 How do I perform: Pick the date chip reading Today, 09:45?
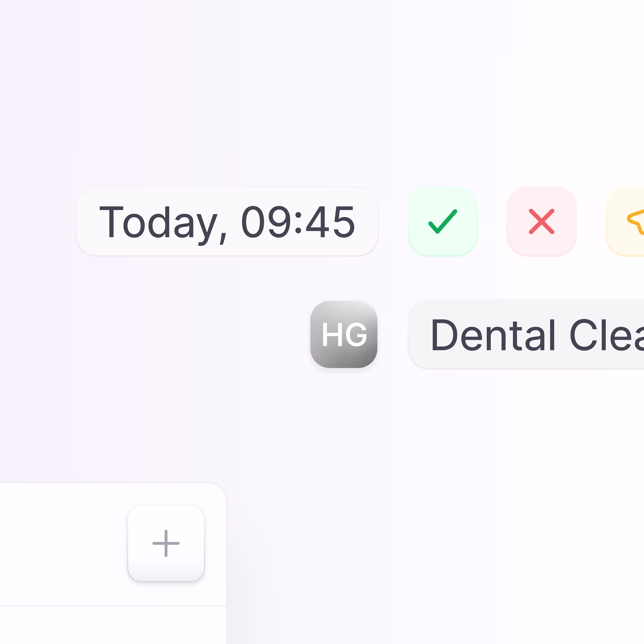click(x=228, y=221)
